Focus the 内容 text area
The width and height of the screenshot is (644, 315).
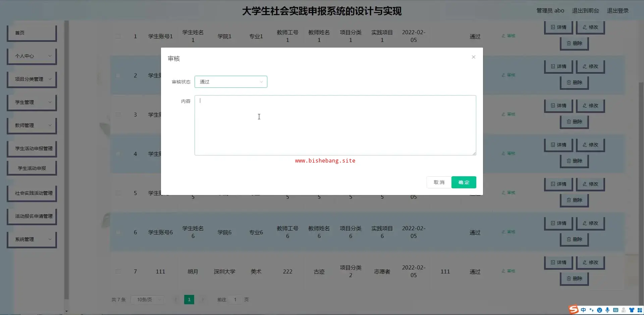pos(335,125)
